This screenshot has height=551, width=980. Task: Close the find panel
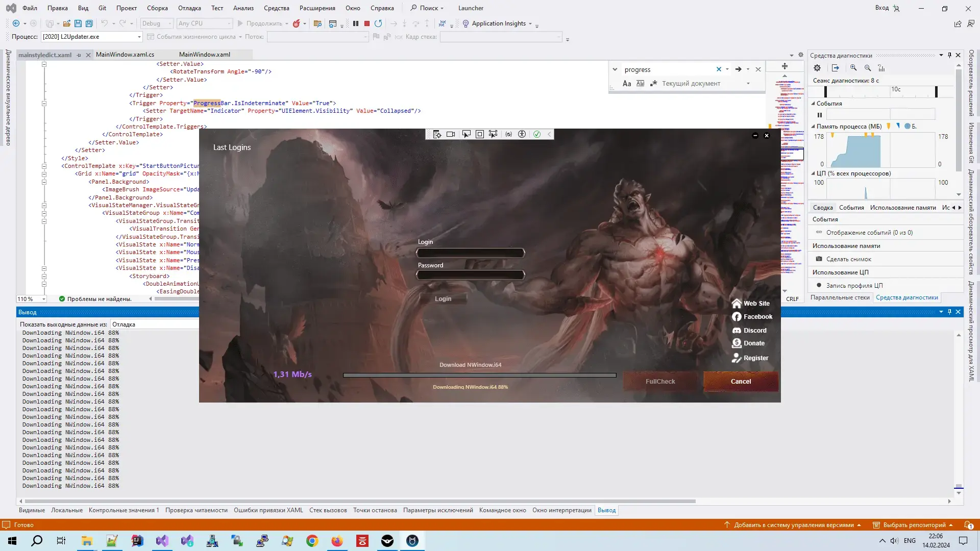click(x=758, y=69)
